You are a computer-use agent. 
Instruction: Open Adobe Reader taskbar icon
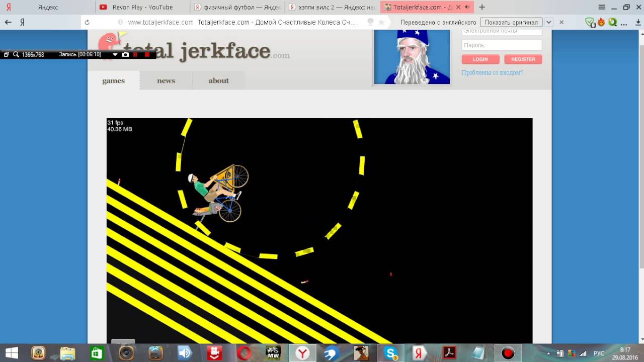coord(449,353)
